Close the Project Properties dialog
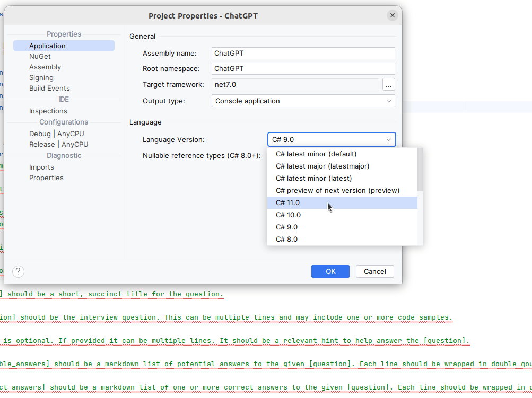Screen dimensions: 532x398 392,15
